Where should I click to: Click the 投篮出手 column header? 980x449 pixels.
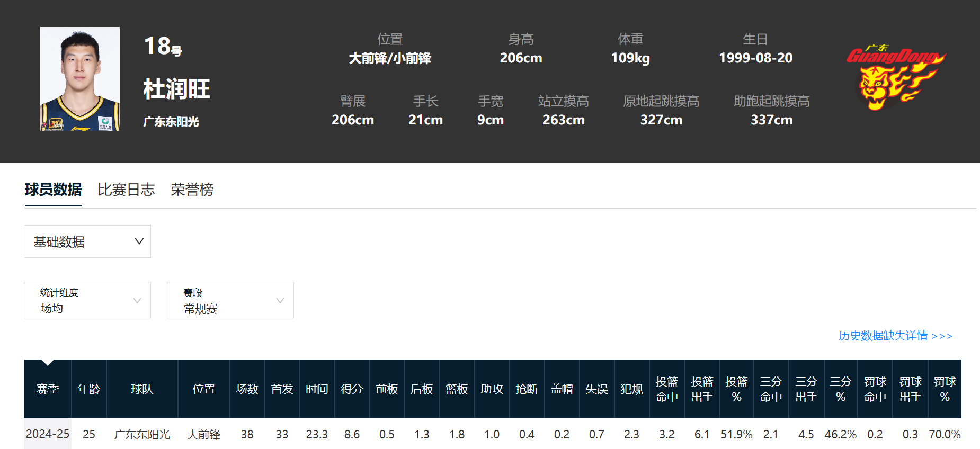[x=702, y=389]
